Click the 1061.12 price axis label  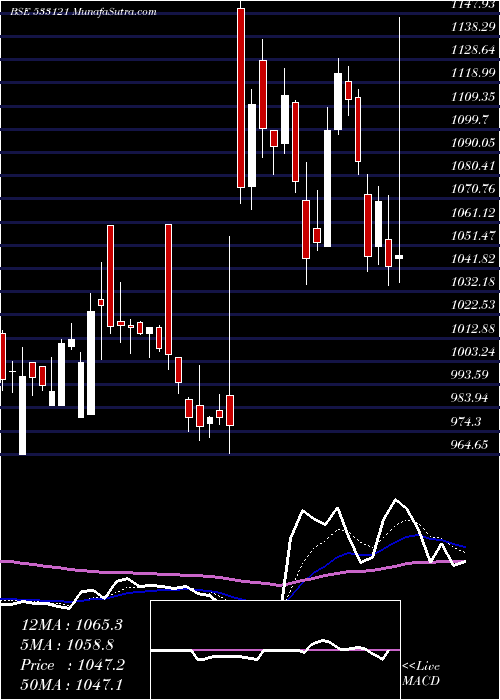click(x=473, y=213)
